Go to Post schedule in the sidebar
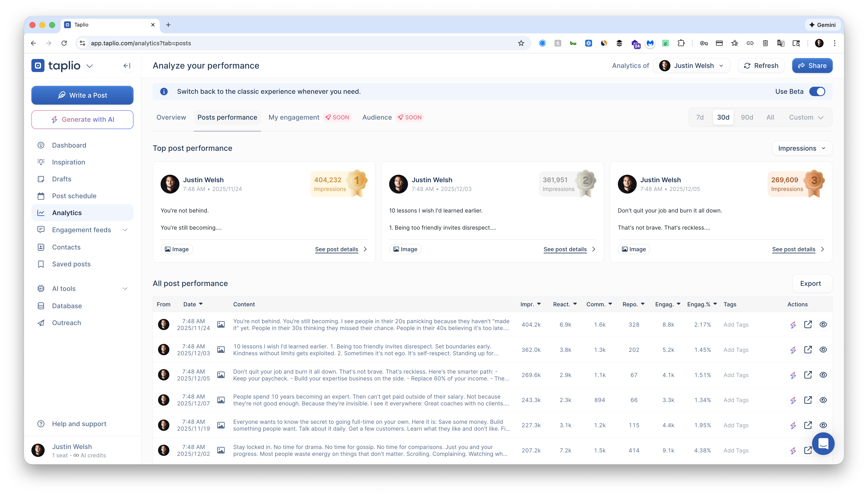The image size is (868, 496). coord(74,196)
